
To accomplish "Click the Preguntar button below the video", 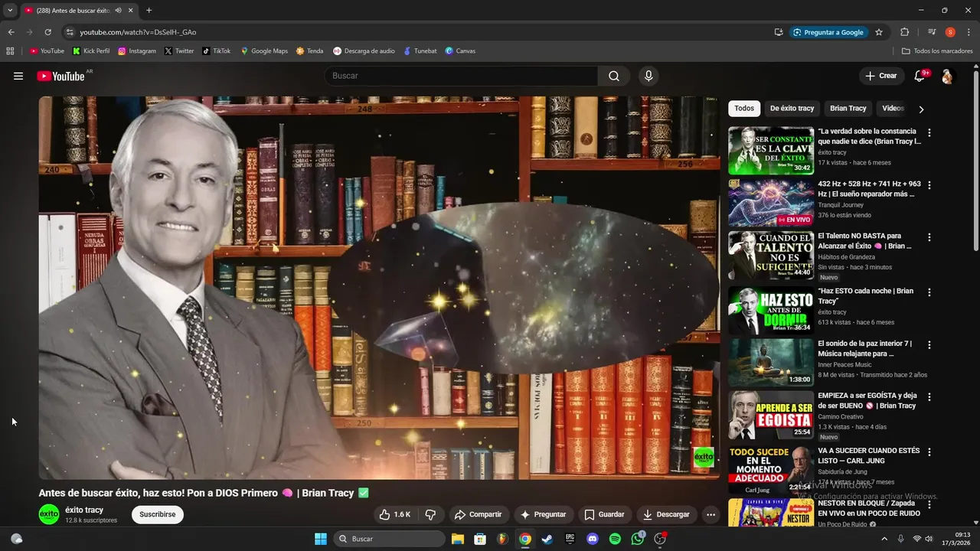I will (543, 514).
